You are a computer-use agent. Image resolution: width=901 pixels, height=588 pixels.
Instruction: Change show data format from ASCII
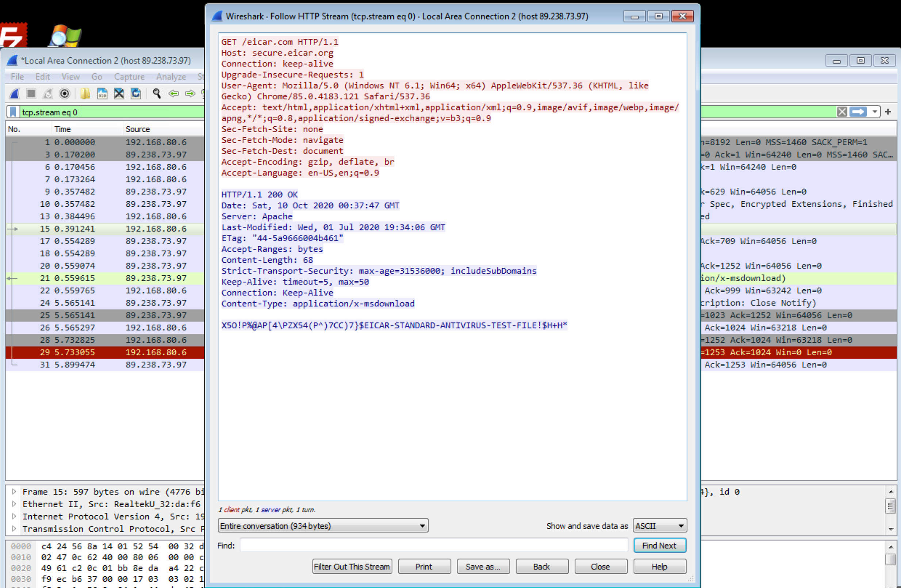coord(659,526)
